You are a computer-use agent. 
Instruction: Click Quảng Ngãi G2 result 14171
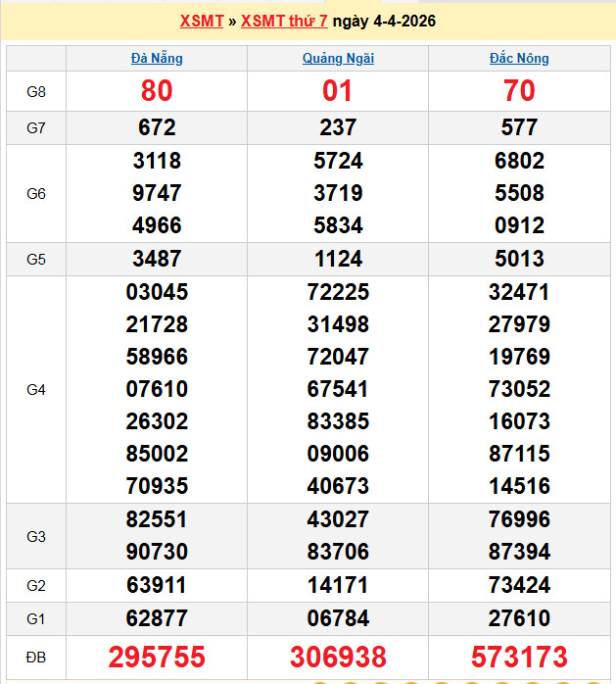(338, 586)
